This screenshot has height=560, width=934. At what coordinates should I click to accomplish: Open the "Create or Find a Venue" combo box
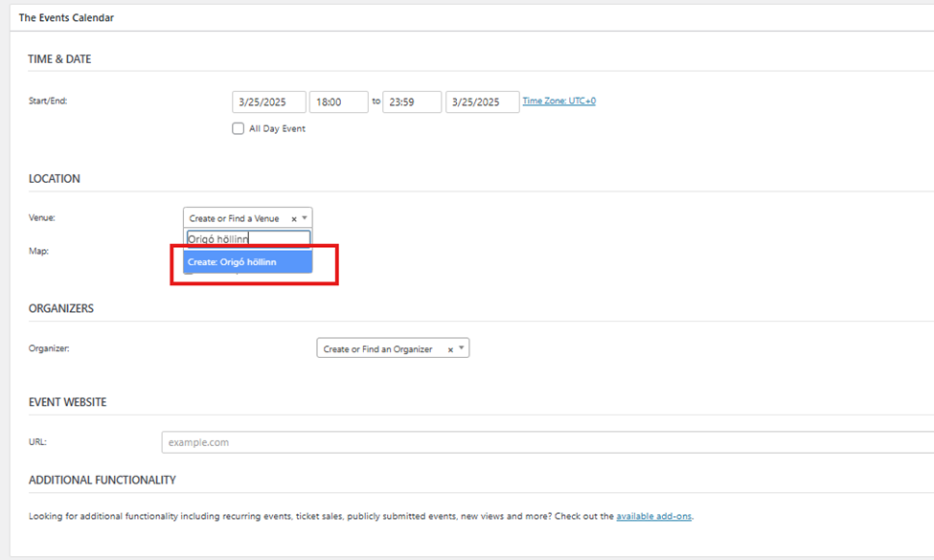tap(236, 218)
